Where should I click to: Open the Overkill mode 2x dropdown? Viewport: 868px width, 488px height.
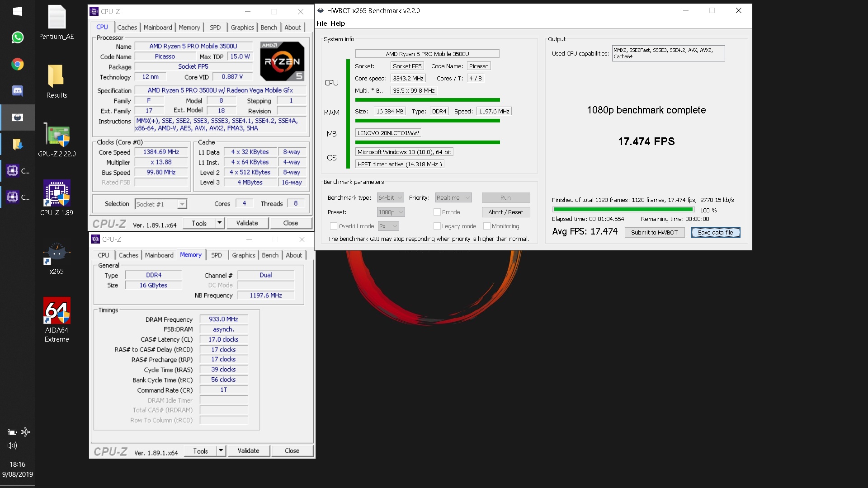tap(389, 226)
